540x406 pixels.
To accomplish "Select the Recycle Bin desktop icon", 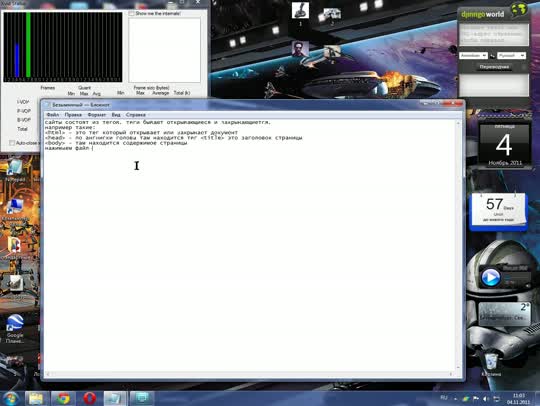I will pos(491,365).
